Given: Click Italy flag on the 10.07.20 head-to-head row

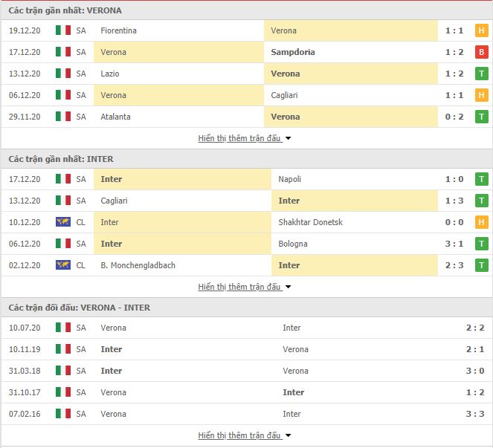Looking at the screenshot, I should click(x=63, y=328).
